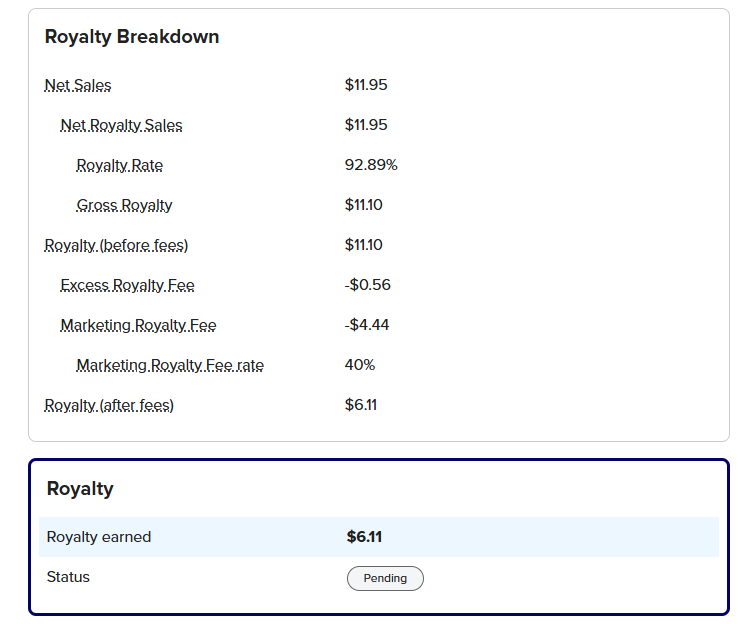Click the Net Sales label
749x624 pixels.
pos(78,85)
